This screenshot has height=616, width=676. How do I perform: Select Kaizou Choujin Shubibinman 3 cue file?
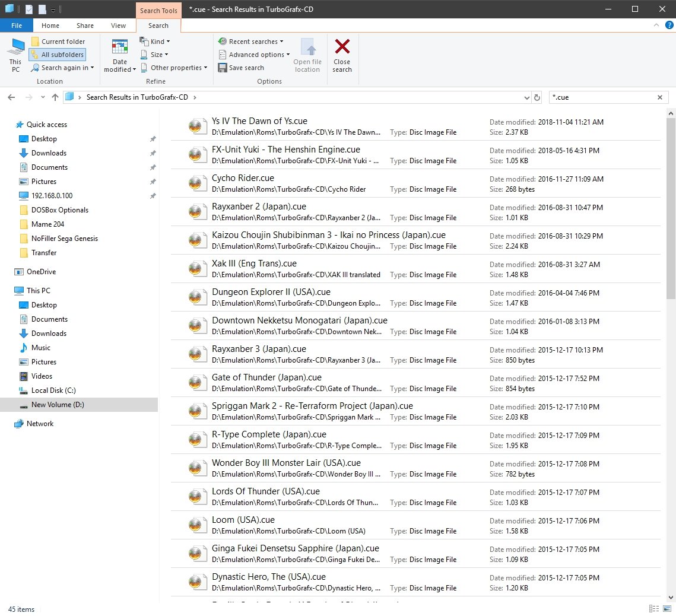(x=415, y=240)
